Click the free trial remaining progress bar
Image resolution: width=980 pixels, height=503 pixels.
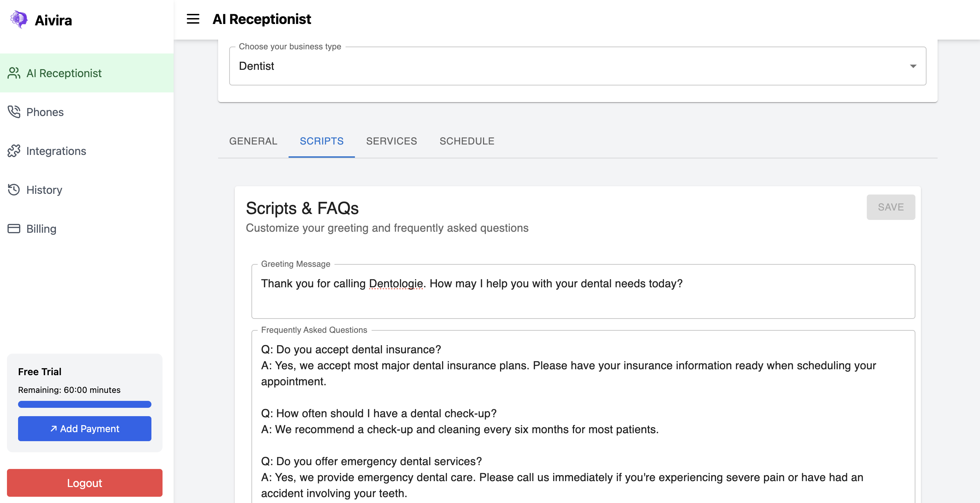(84, 404)
